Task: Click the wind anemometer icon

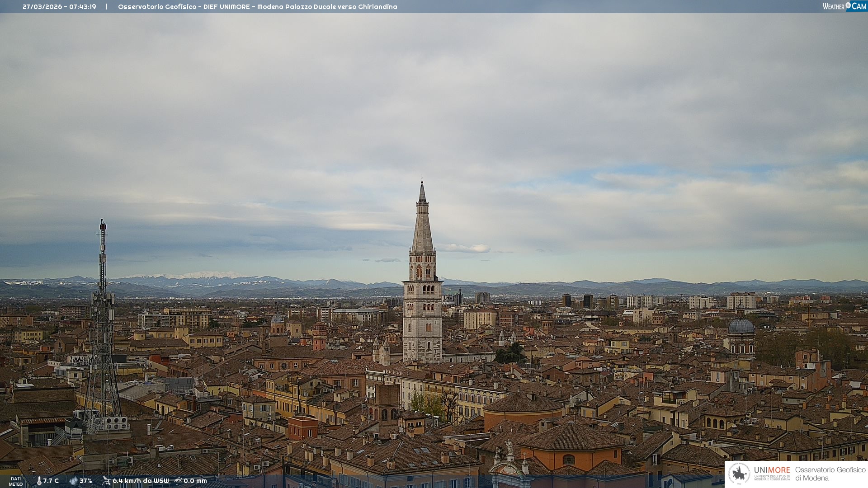Action: click(106, 481)
